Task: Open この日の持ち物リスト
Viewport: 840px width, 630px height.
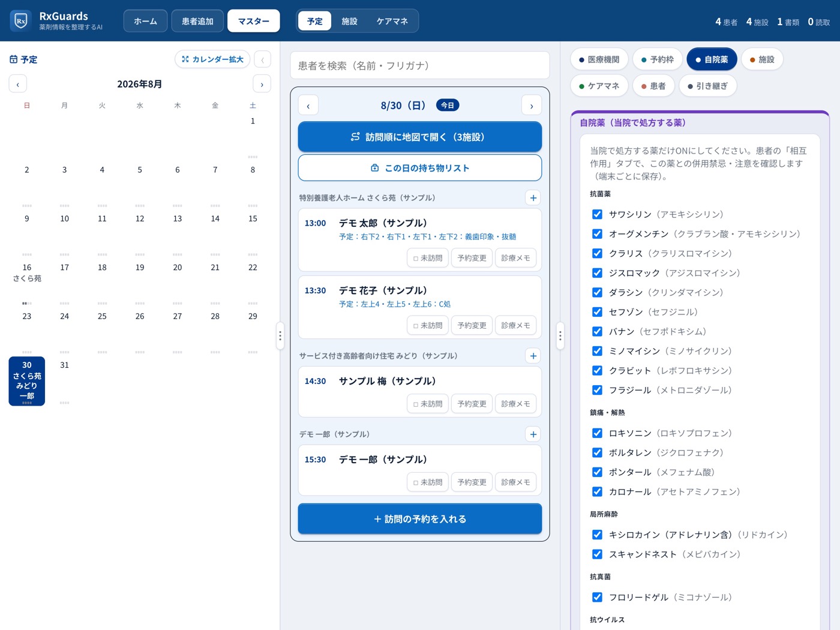Action: pyautogui.click(x=420, y=168)
